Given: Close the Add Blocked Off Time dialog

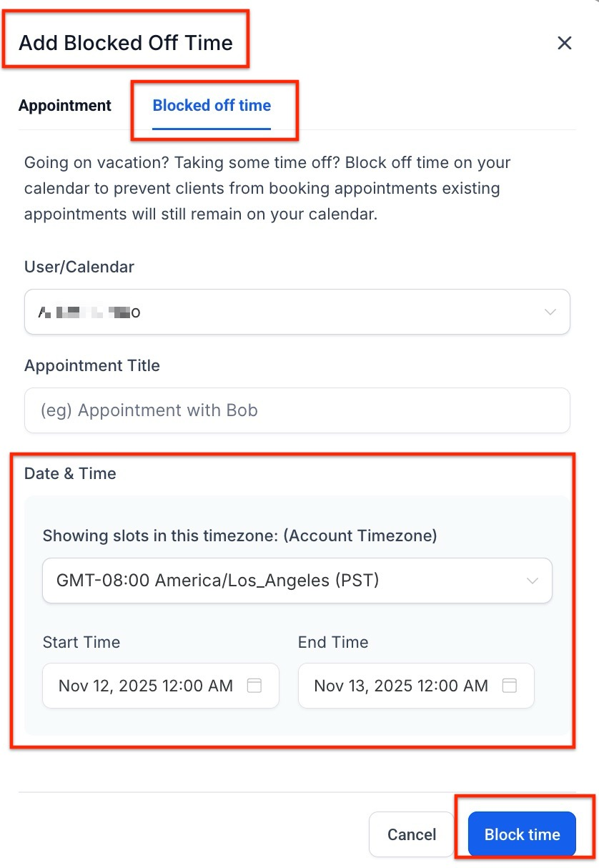Looking at the screenshot, I should tap(564, 43).
